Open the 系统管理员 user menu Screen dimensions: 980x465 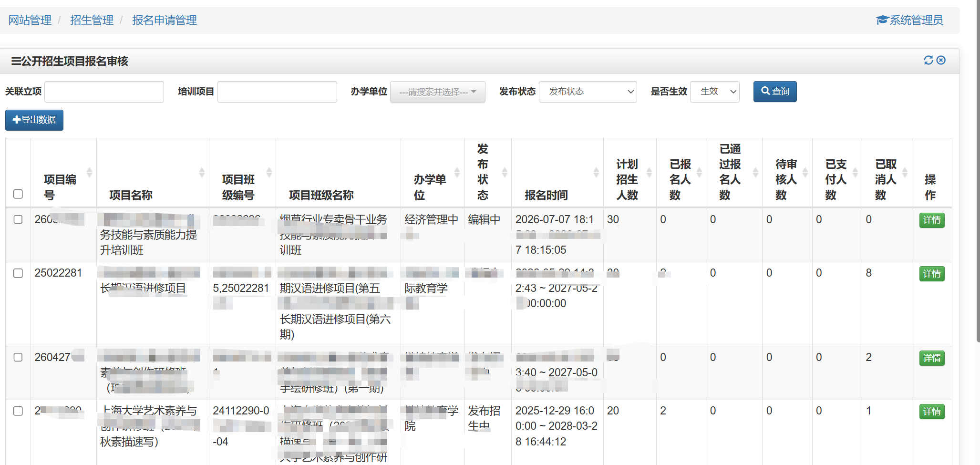[x=909, y=20]
